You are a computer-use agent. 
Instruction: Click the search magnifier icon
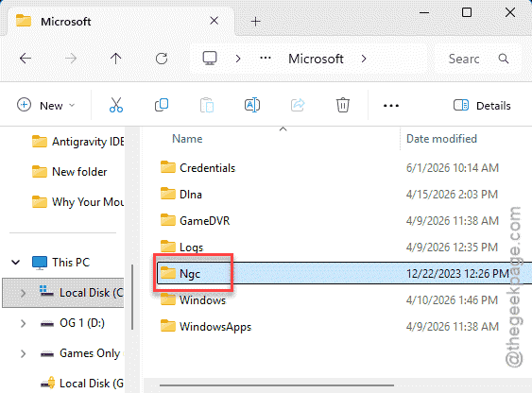tap(504, 59)
